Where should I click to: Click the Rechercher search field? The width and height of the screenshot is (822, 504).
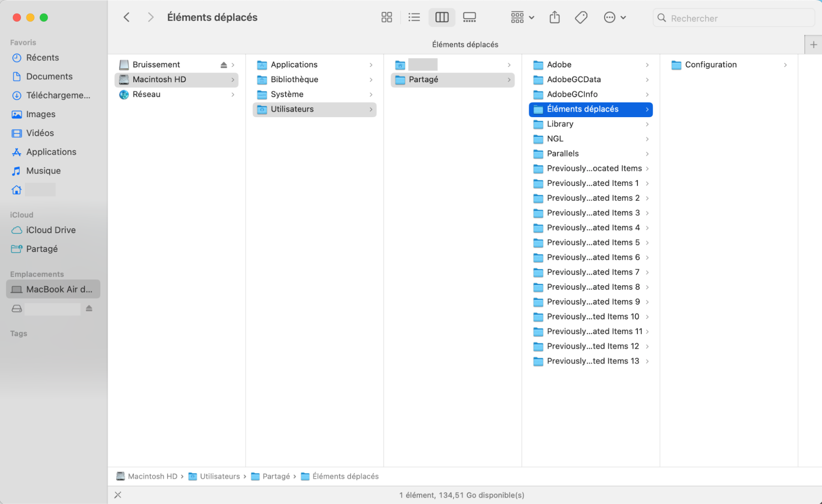tap(734, 18)
